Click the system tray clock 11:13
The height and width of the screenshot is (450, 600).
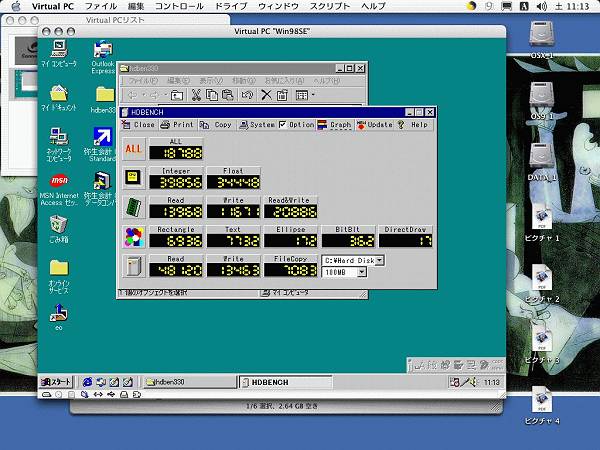pos(491,382)
